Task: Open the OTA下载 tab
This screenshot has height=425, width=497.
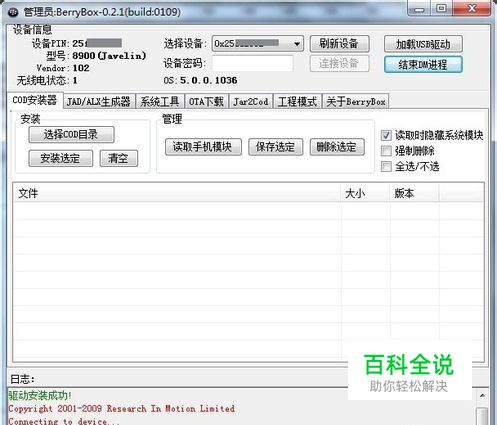Action: (x=206, y=101)
